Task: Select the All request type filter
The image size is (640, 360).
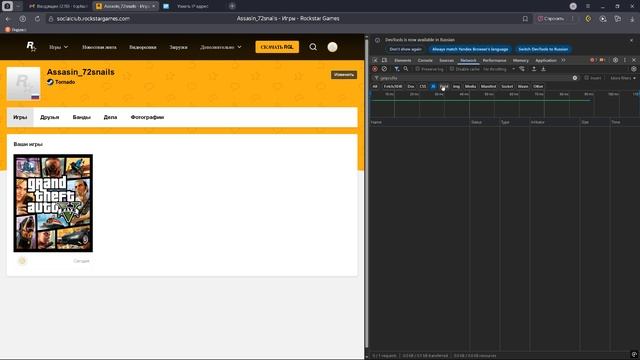Action: coord(375,87)
